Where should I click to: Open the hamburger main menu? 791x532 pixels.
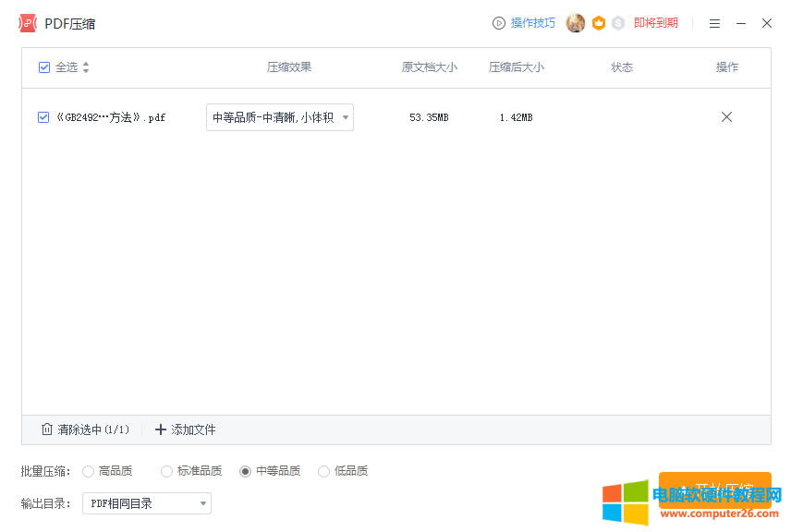click(714, 23)
